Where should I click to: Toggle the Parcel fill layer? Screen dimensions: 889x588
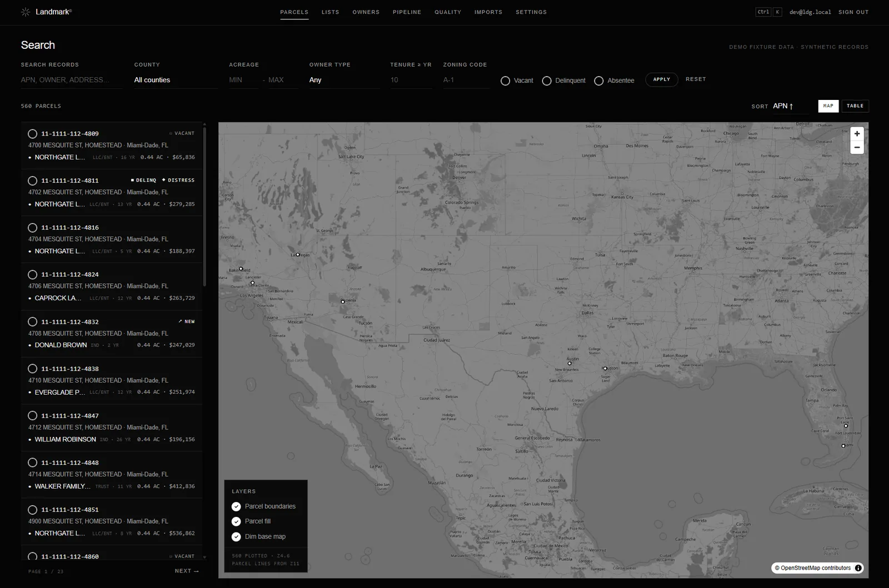click(236, 521)
